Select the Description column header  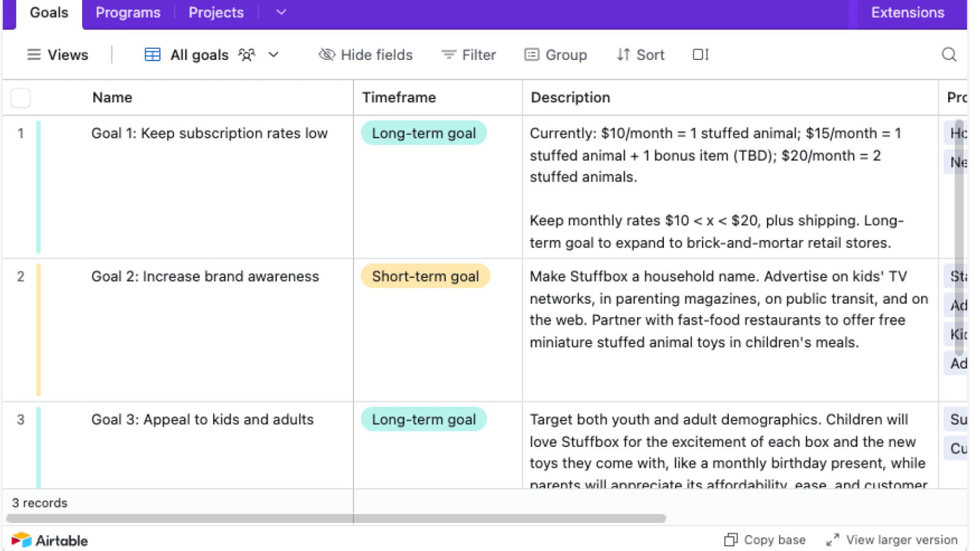[x=570, y=97]
